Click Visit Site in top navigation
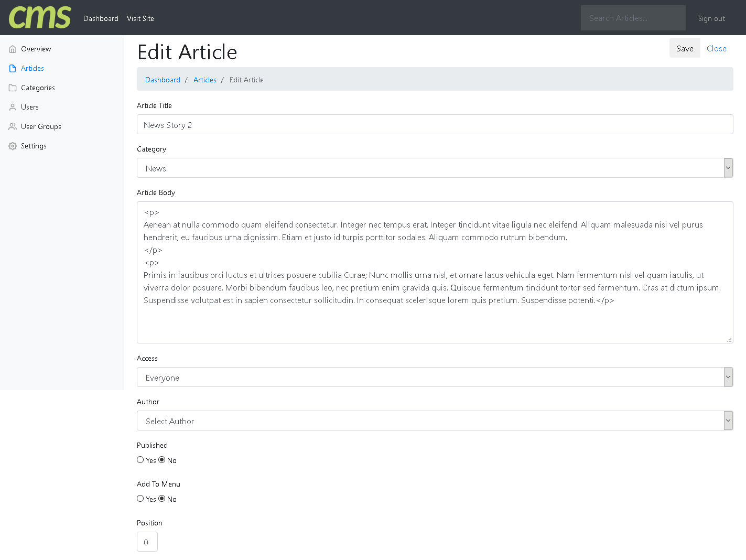 click(140, 18)
